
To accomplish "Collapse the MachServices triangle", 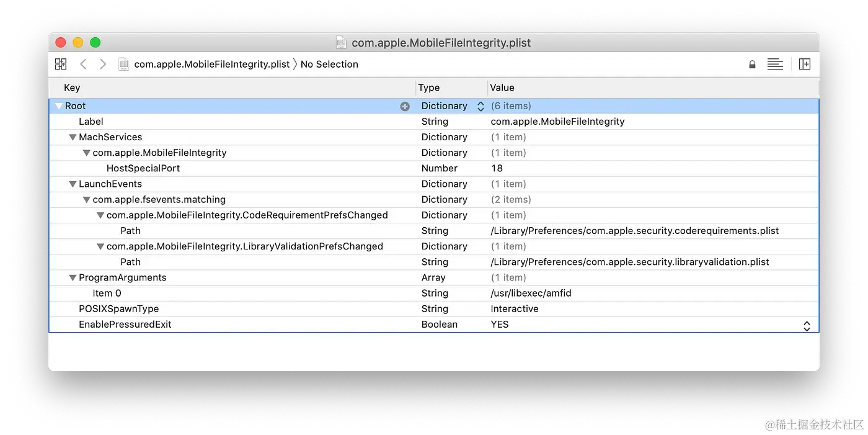I will [73, 137].
